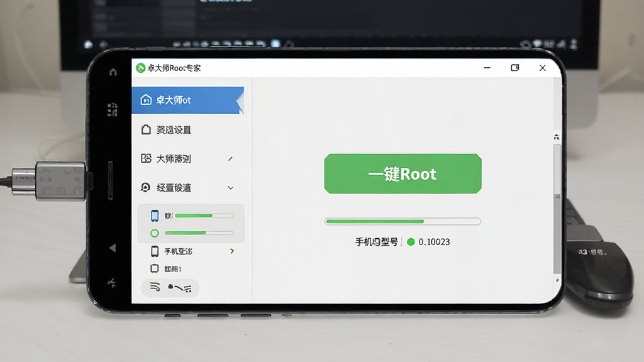Screen dimensions: 644x362
Task: Toggle the green circle radio in the sub-panel
Action: 155,233
